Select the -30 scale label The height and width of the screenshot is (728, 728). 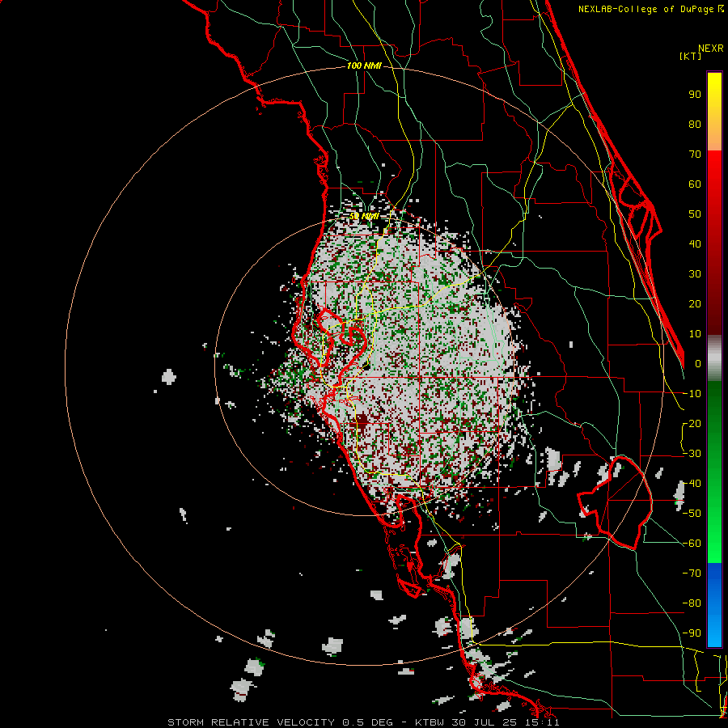(x=692, y=454)
